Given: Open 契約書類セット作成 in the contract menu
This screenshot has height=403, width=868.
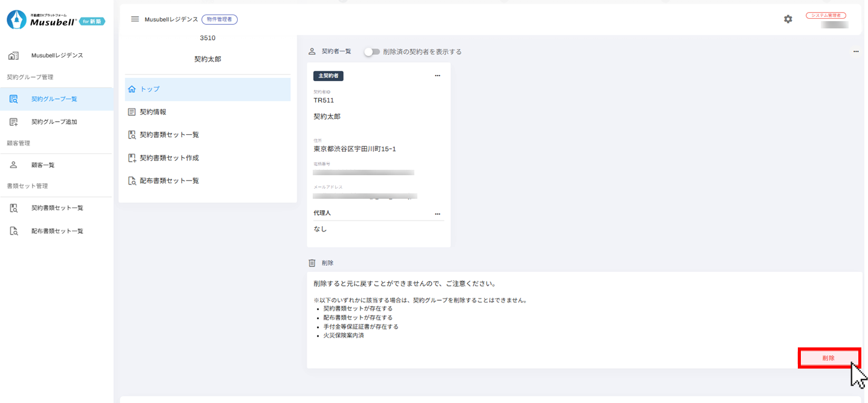Looking at the screenshot, I should (x=169, y=158).
